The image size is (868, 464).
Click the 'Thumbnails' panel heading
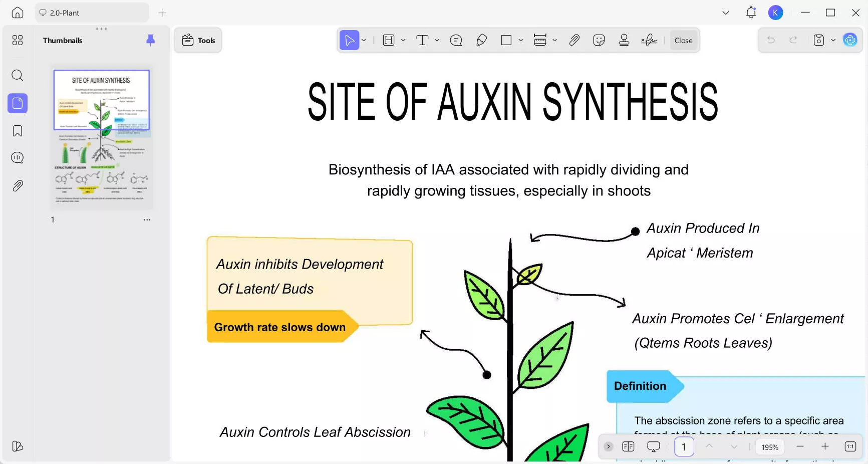(x=63, y=41)
